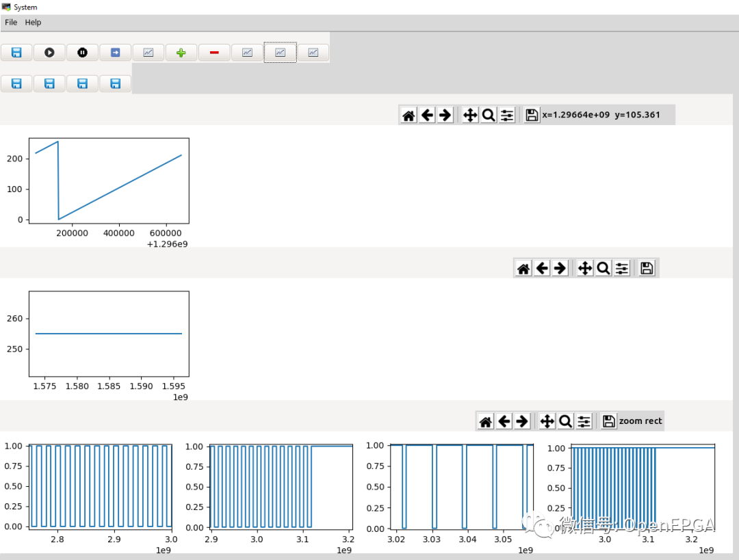739x560 pixels.
Task: Click Home in the toolbar labeled zoom rect
Action: coord(485,421)
